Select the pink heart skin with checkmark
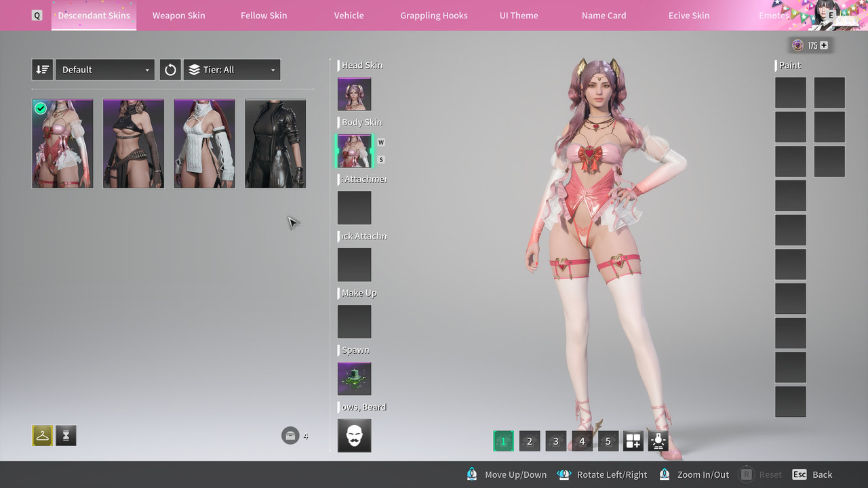 pos(62,144)
